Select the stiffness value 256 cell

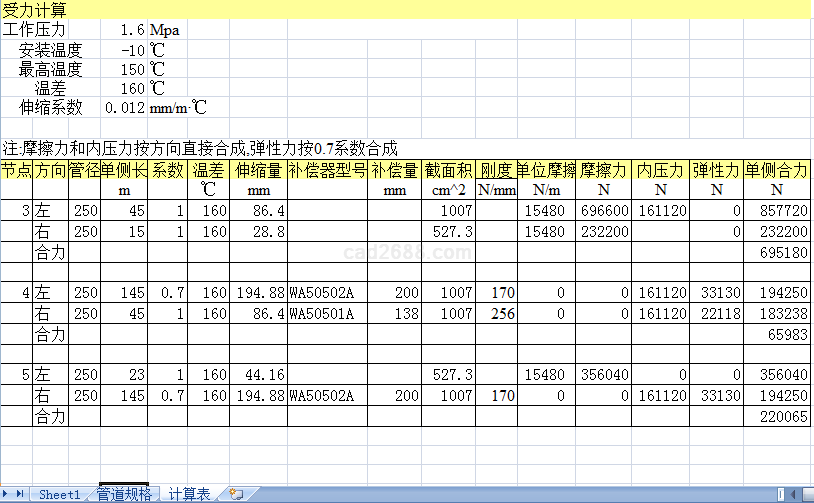click(496, 314)
